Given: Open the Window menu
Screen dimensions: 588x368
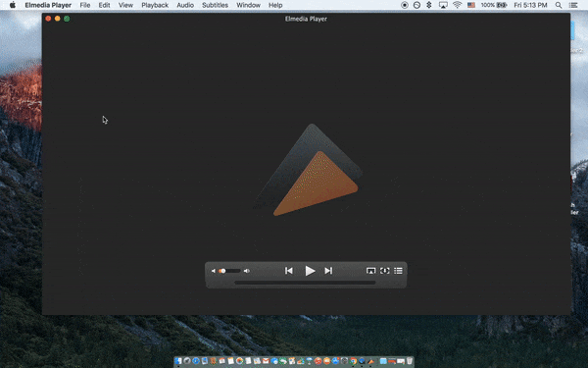Looking at the screenshot, I should tap(249, 5).
